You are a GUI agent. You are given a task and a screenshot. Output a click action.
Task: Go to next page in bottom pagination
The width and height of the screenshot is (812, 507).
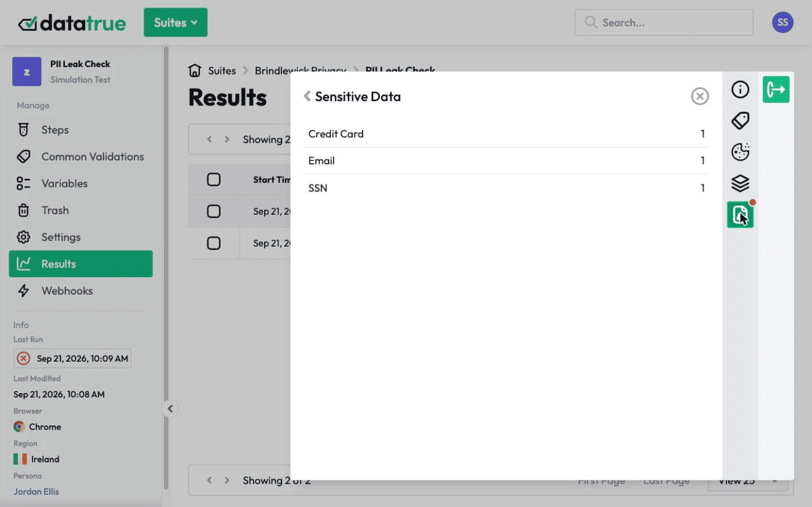[x=227, y=480]
